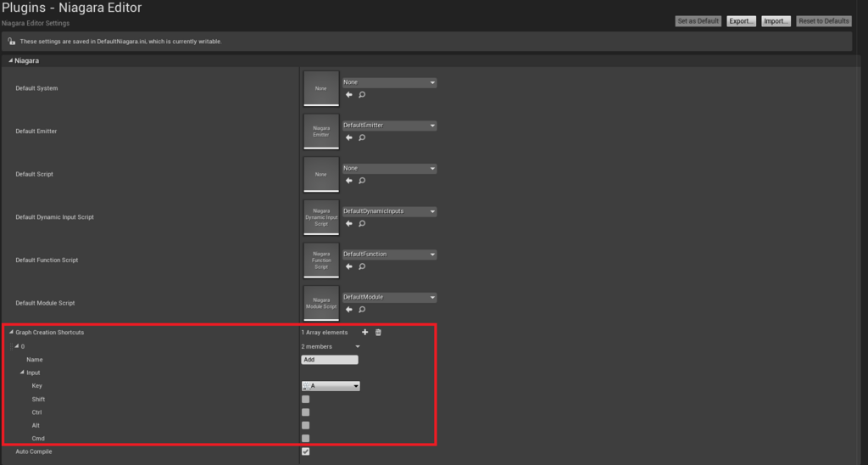This screenshot has width=868, height=465.
Task: Use selected asset arrow for Default Emitter
Action: pos(348,138)
